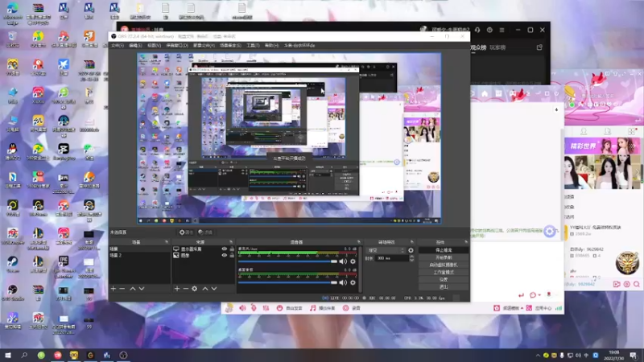Open the search magnifier icon in YY sidebar
Image resolution: width=644 pixels, height=362 pixels.
click(x=636, y=284)
